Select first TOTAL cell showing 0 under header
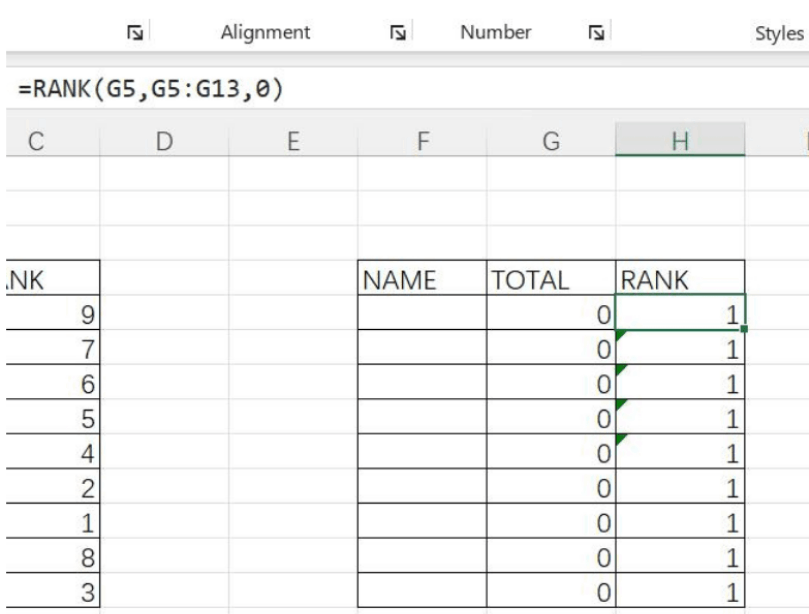809x614 pixels. click(551, 313)
